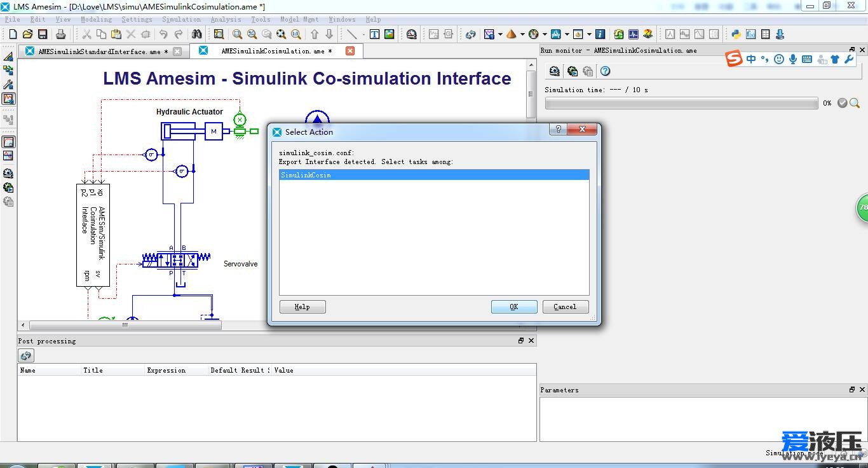Click the zoom 1:1 icon
This screenshot has width=868, height=468.
tap(296, 34)
